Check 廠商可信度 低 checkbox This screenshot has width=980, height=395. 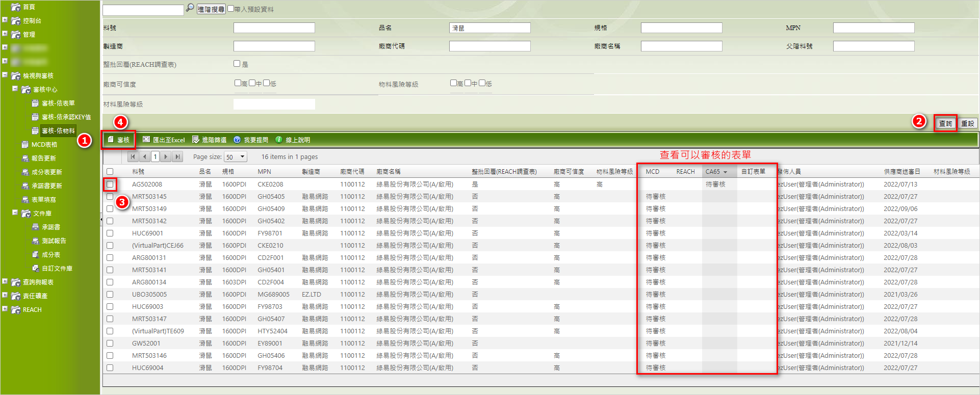coord(266,83)
